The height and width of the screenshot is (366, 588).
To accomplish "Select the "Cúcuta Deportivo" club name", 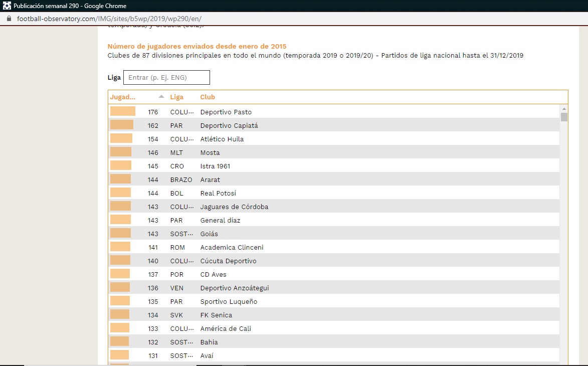I will 229,261.
